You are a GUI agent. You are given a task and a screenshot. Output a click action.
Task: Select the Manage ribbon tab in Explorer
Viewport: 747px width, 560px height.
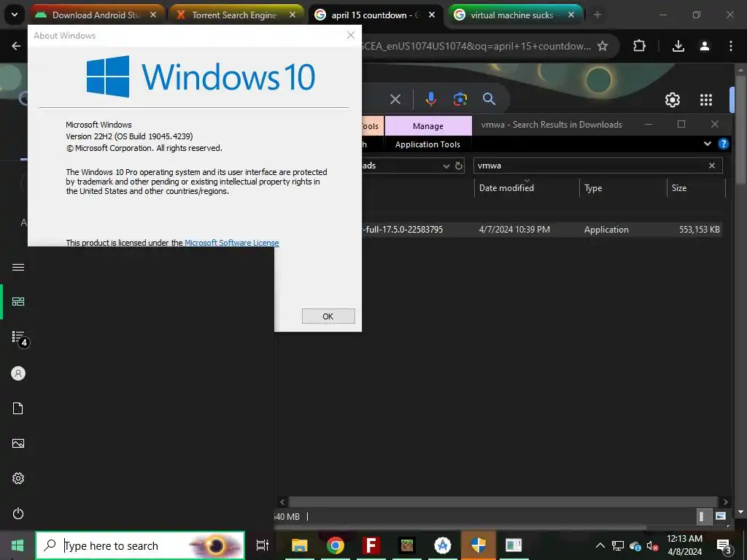point(428,126)
